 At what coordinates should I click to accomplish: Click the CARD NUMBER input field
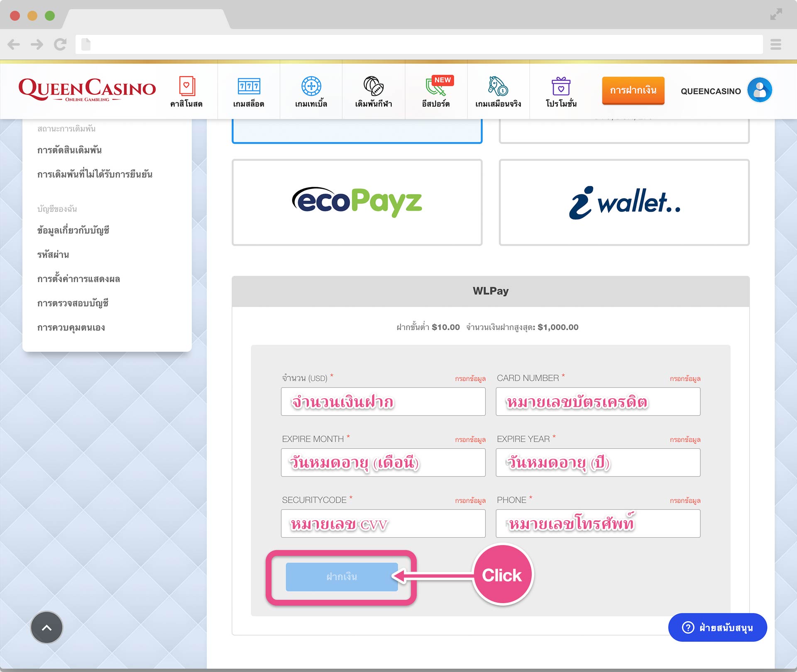598,402
